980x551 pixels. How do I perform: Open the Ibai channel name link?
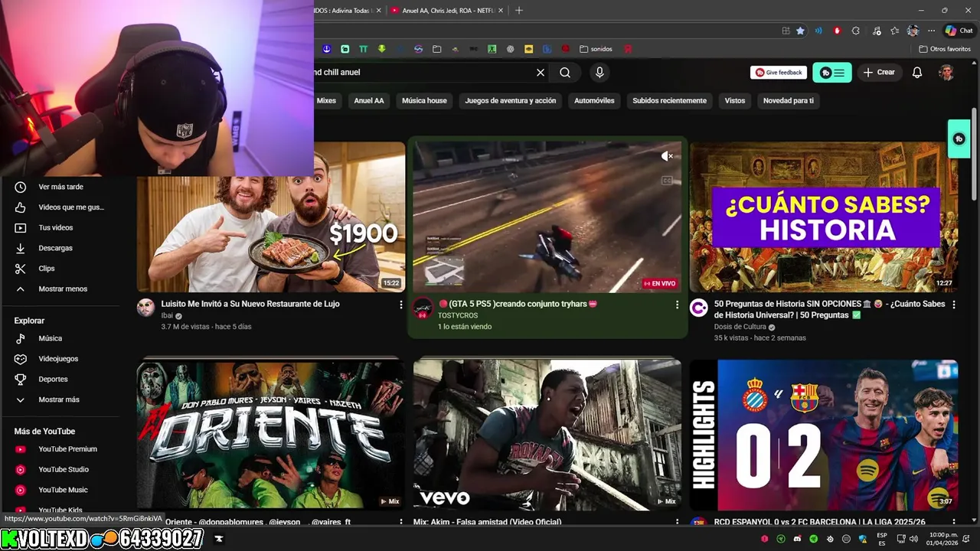pyautogui.click(x=167, y=315)
